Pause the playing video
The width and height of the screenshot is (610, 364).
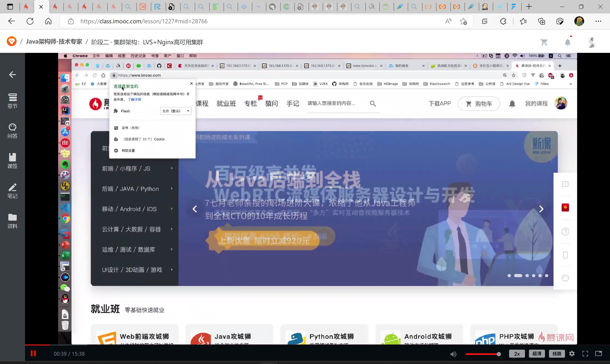click(33, 354)
